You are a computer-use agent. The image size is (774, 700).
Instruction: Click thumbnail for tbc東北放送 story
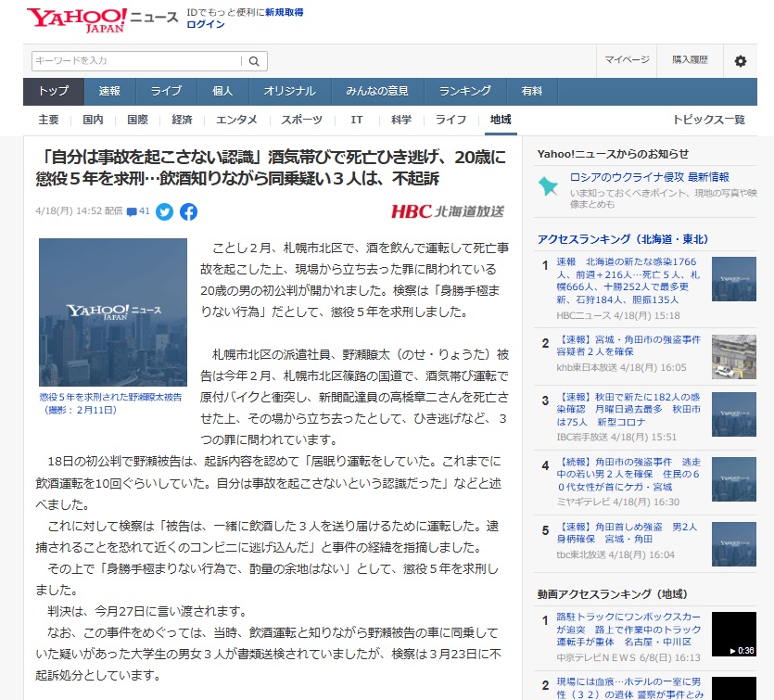(x=733, y=544)
